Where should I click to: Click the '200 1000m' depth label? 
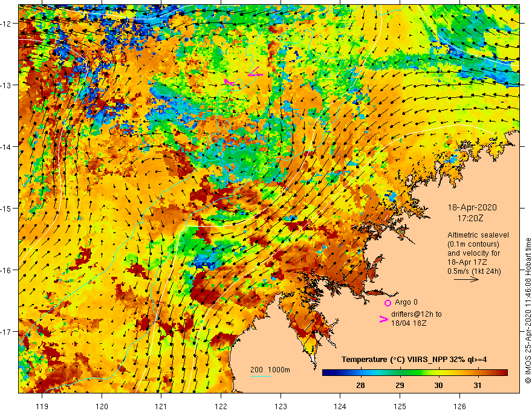point(270,370)
